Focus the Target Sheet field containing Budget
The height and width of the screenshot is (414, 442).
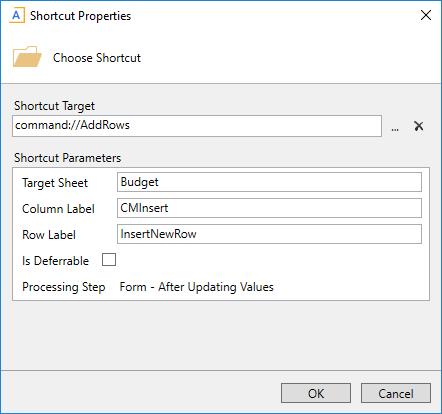click(x=269, y=182)
